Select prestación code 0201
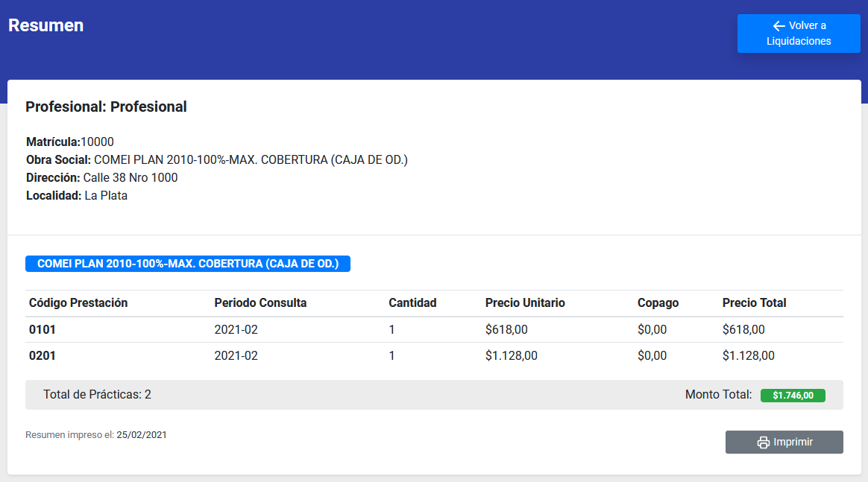Image resolution: width=868 pixels, height=482 pixels. click(x=42, y=355)
